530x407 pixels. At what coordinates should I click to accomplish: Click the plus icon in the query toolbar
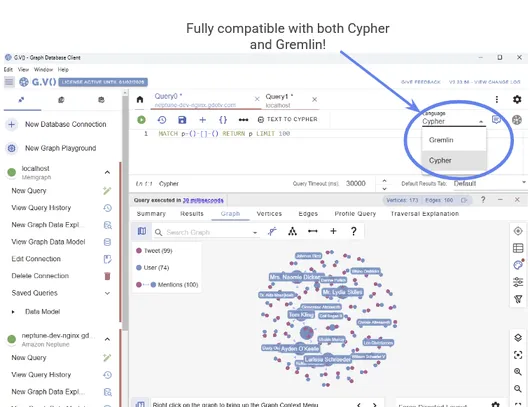coord(202,120)
